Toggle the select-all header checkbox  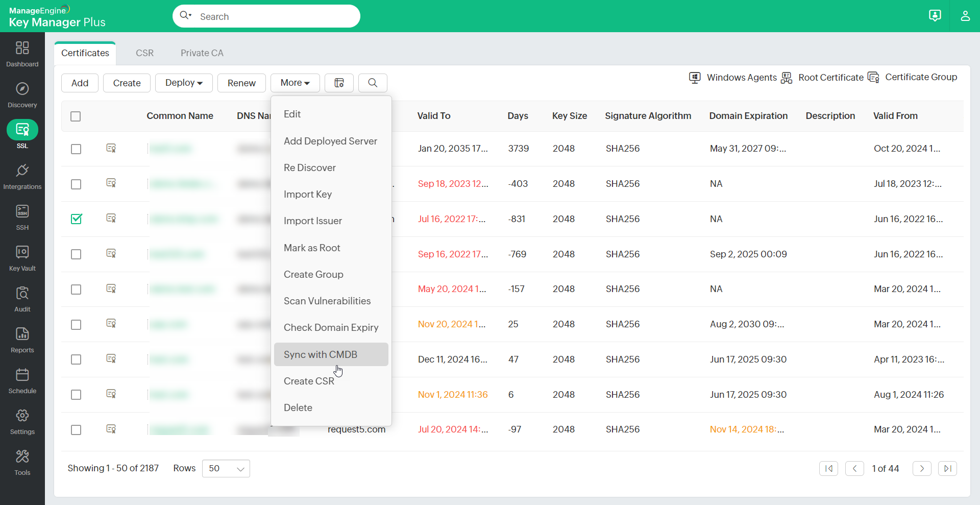(x=76, y=116)
